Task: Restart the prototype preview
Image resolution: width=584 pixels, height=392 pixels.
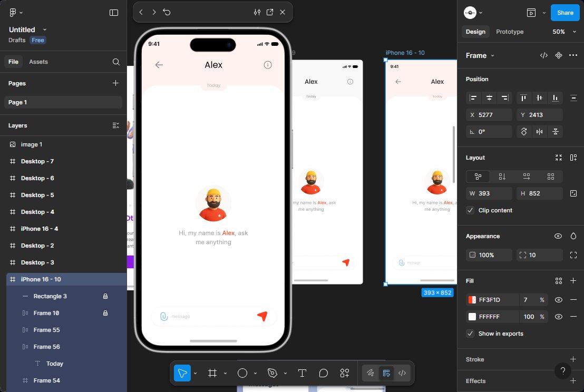Action: click(x=167, y=12)
